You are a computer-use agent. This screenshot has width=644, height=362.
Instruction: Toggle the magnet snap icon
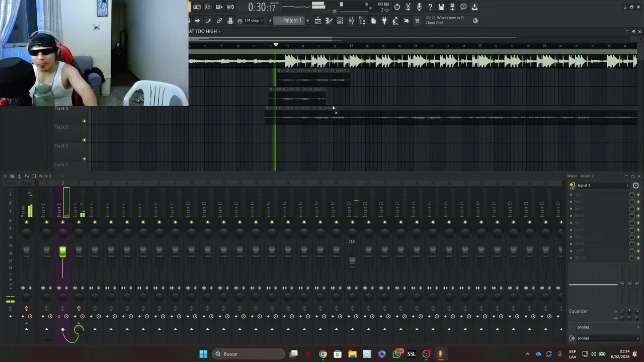point(239,21)
